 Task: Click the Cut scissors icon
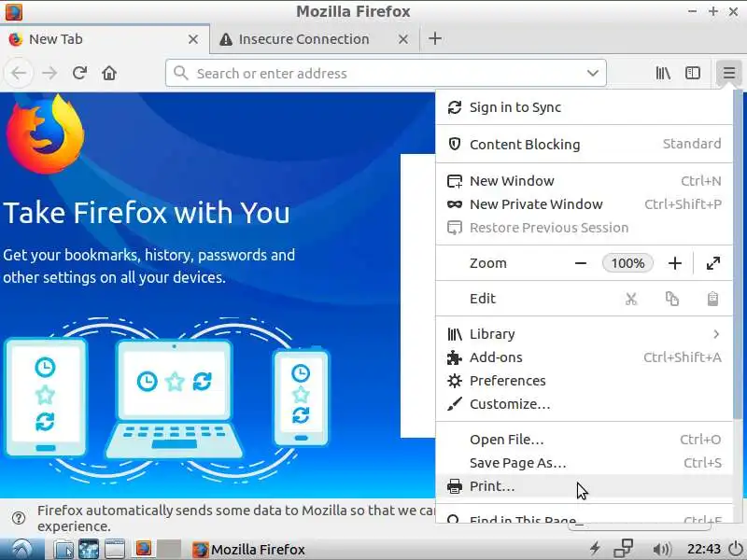[x=631, y=299]
